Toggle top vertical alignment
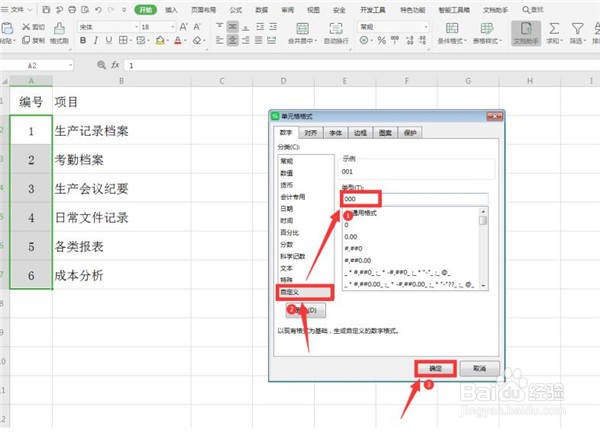The image size is (600, 432). click(x=220, y=26)
